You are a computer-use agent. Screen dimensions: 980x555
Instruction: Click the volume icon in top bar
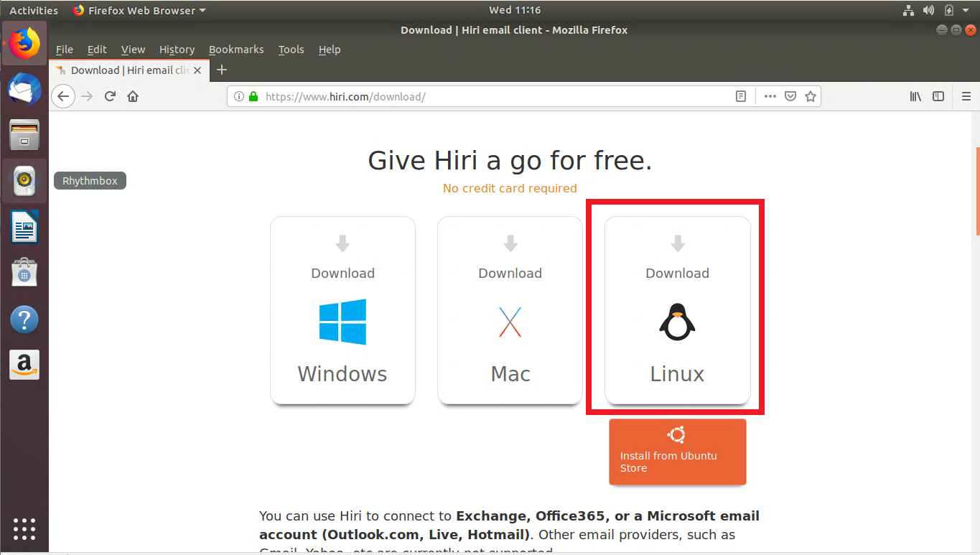pyautogui.click(x=928, y=10)
